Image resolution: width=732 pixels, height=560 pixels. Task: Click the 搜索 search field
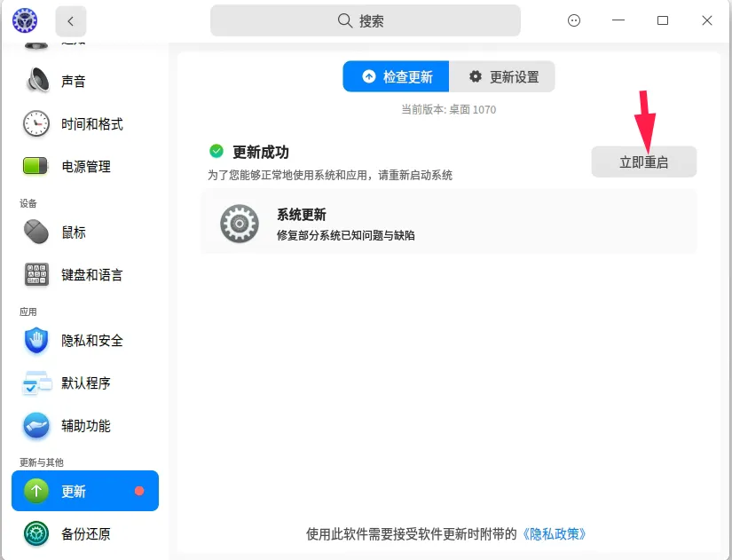365,20
